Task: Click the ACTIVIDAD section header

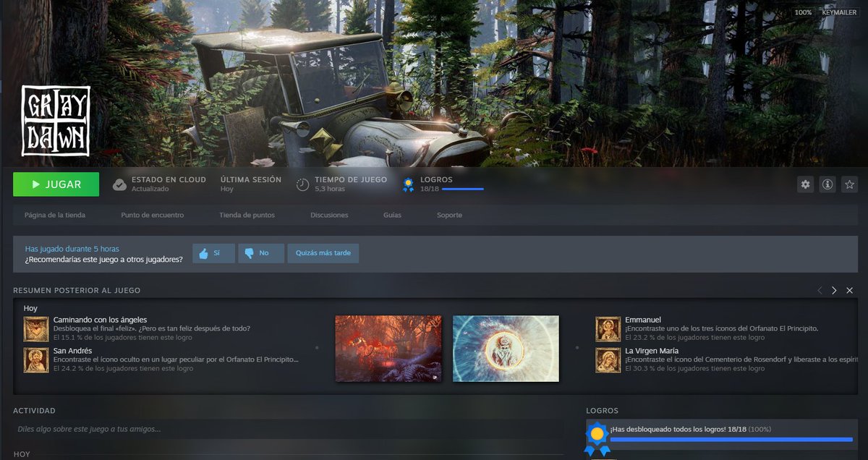Action: [34, 411]
